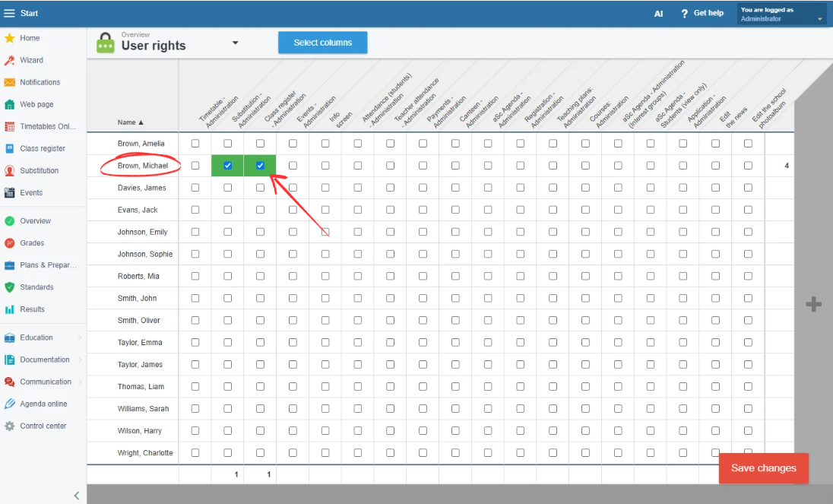
Task: Open the hamburger menu icon
Action: (x=9, y=13)
